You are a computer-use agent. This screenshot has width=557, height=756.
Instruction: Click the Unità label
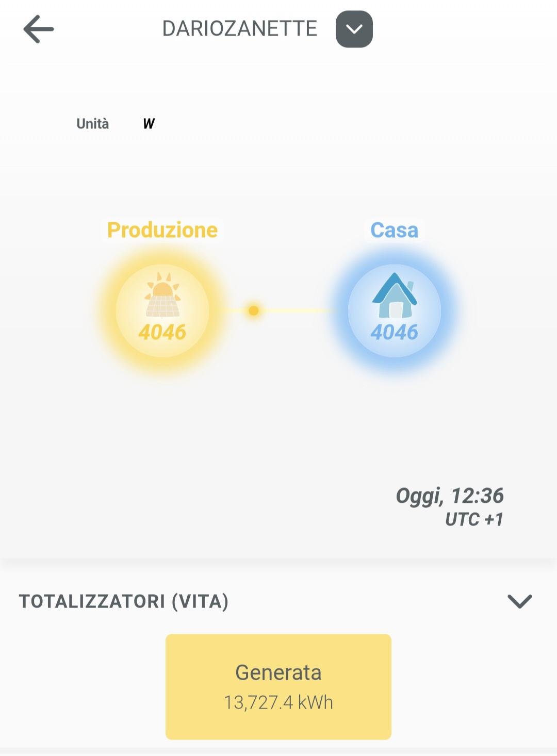point(93,124)
